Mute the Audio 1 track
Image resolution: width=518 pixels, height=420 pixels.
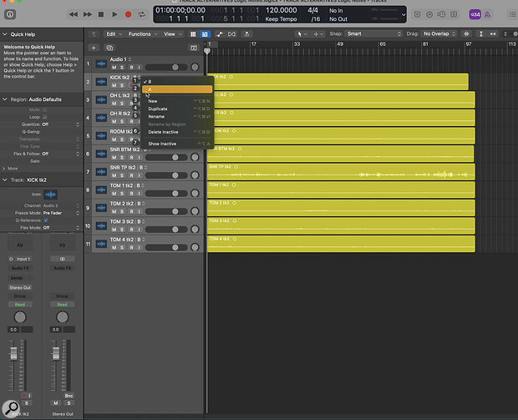click(x=114, y=68)
